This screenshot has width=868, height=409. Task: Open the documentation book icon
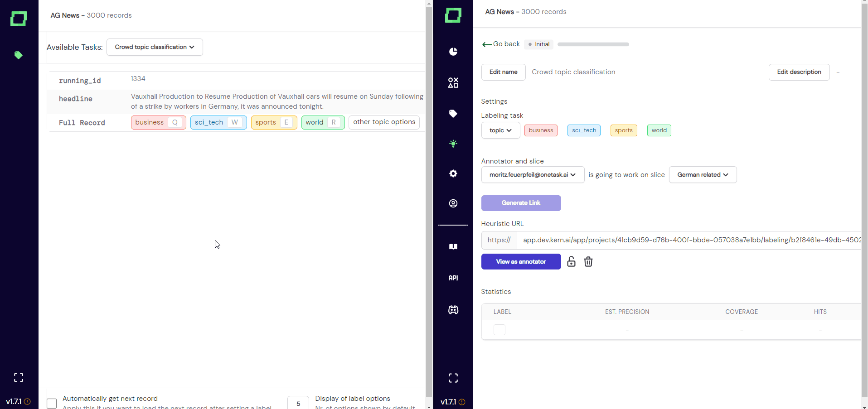(453, 246)
